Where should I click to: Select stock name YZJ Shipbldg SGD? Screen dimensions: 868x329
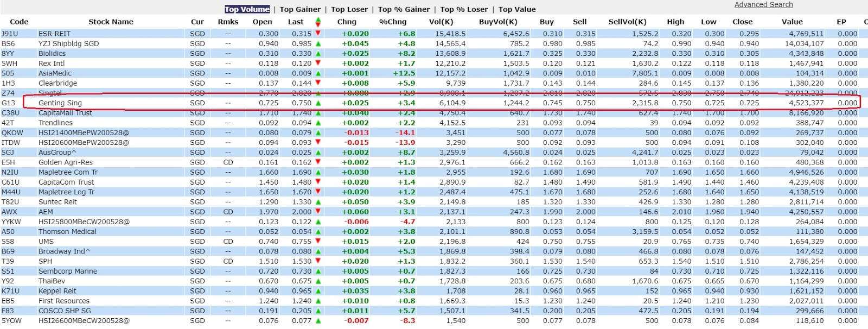(x=68, y=43)
